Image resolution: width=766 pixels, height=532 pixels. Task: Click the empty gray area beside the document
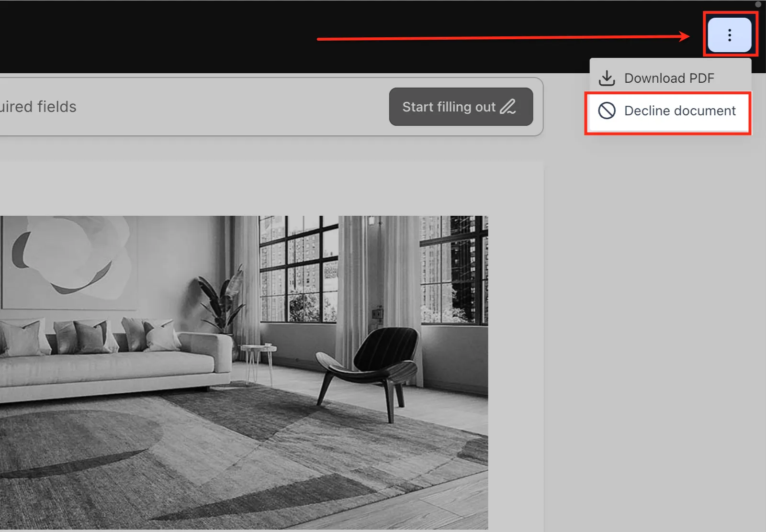[654, 335]
